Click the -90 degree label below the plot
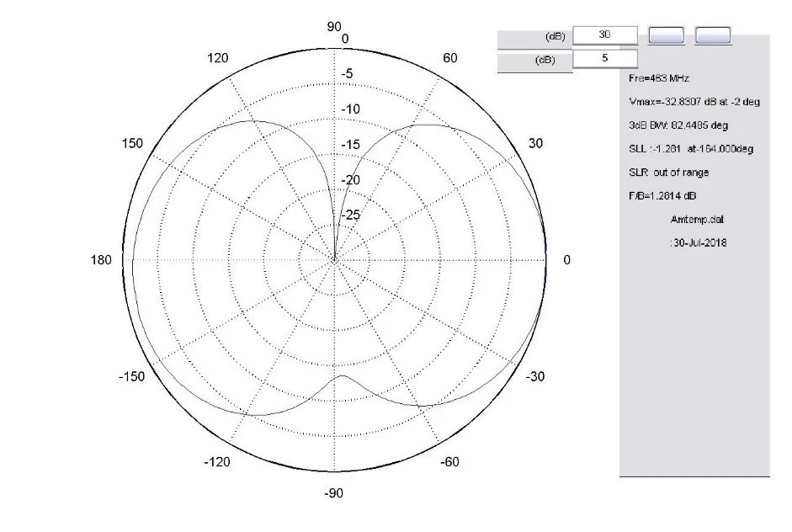 pos(334,493)
